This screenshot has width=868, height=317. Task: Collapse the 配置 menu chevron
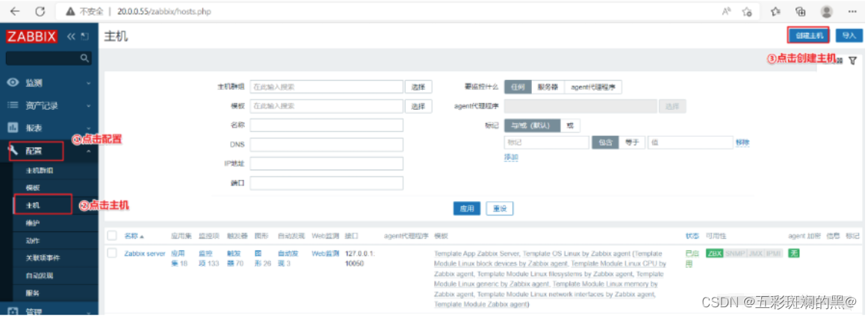click(x=89, y=151)
